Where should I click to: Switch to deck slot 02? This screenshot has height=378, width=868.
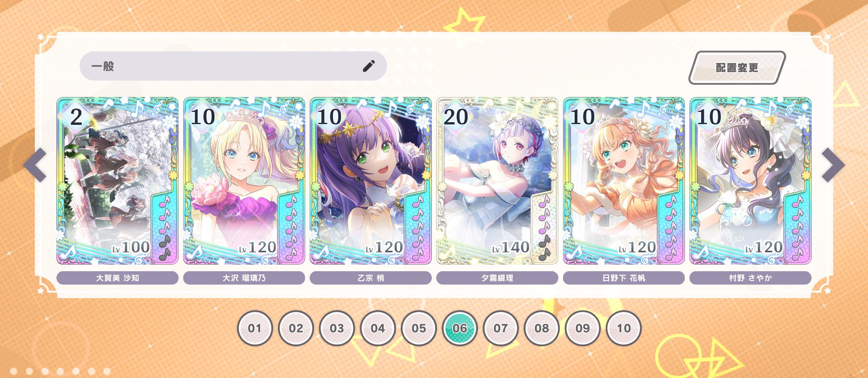(296, 328)
